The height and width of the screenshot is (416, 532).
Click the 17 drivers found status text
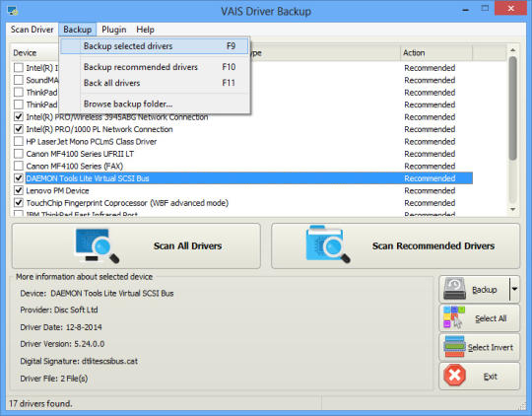coord(40,403)
